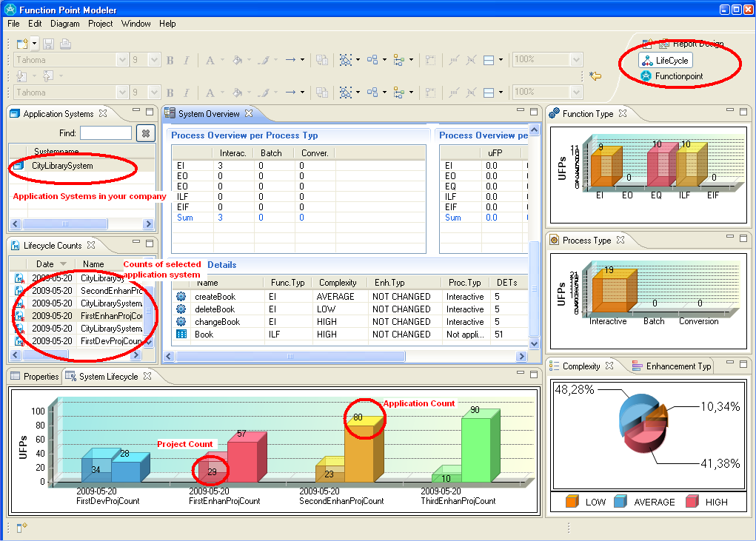Open the Project menu
The height and width of the screenshot is (541, 756).
[x=100, y=24]
